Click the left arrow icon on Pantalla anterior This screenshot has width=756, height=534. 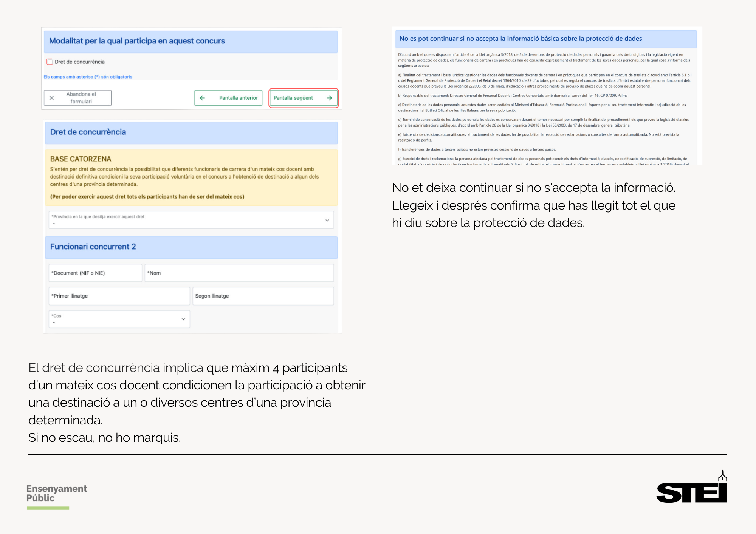coord(202,98)
